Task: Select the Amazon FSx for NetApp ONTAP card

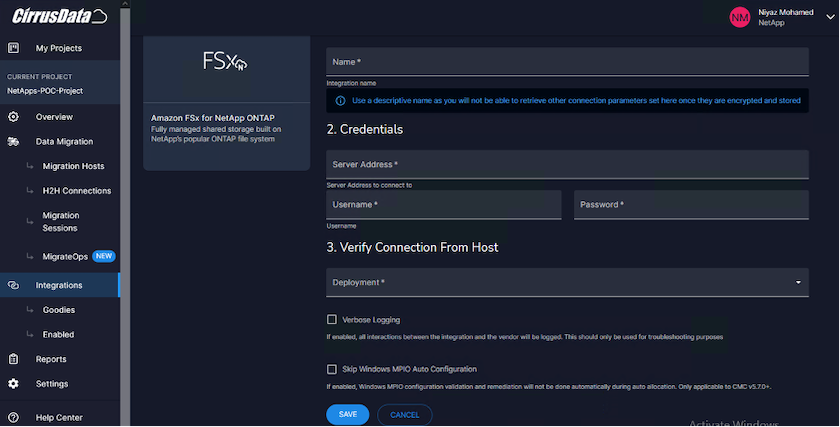Action: 227,103
